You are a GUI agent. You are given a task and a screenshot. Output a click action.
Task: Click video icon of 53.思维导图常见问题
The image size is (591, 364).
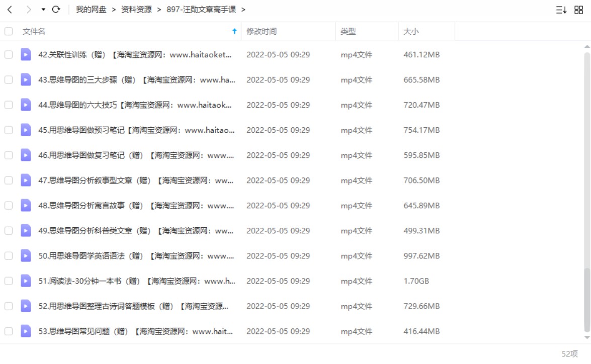(26, 332)
